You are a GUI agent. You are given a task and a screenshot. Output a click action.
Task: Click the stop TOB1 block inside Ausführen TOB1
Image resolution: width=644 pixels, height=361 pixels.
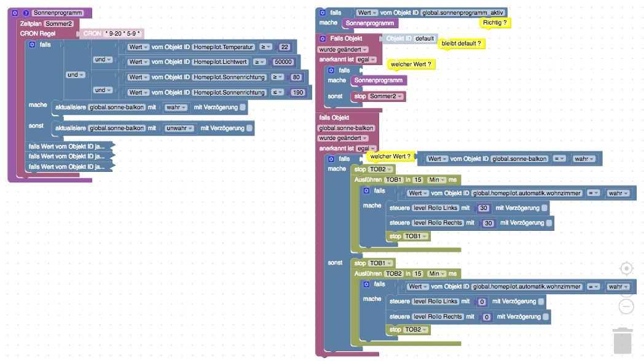coord(408,236)
